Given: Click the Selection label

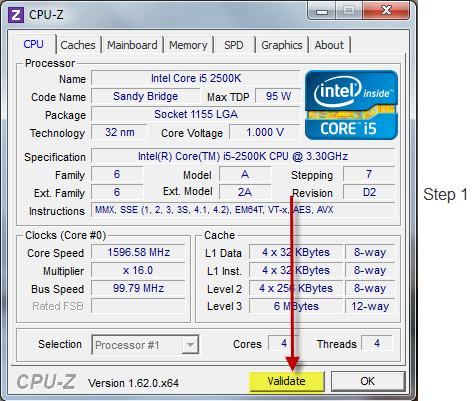Looking at the screenshot, I should click(60, 344).
